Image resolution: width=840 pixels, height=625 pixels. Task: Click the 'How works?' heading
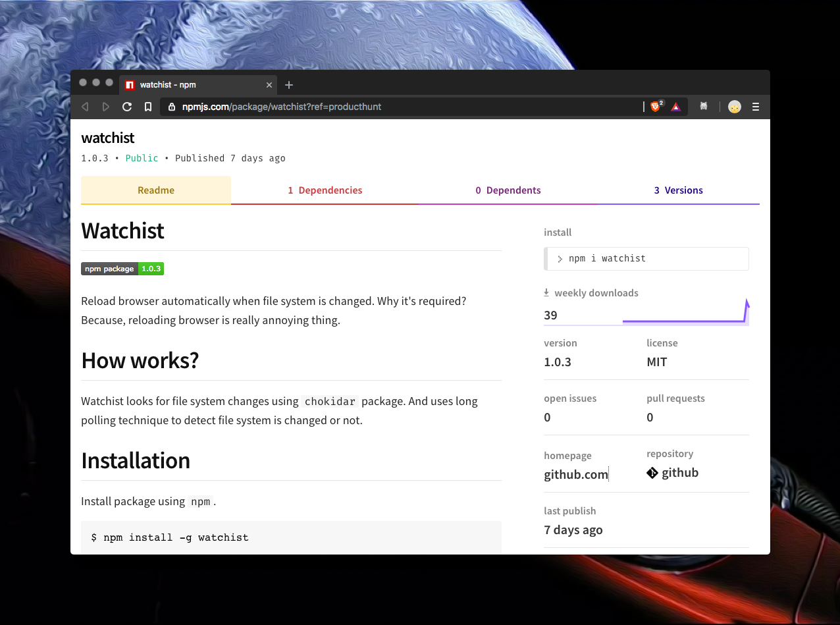click(140, 360)
